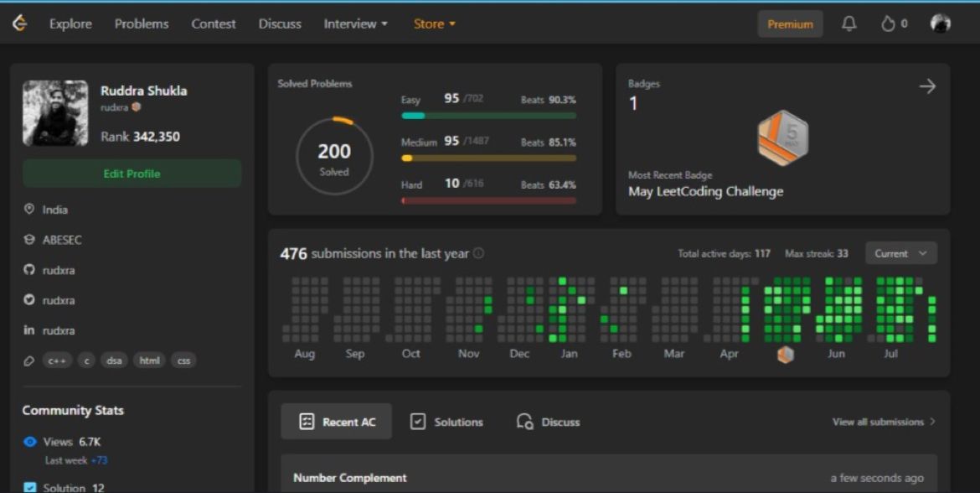Open View all submissions link
This screenshot has width=980, height=493.
(x=884, y=422)
